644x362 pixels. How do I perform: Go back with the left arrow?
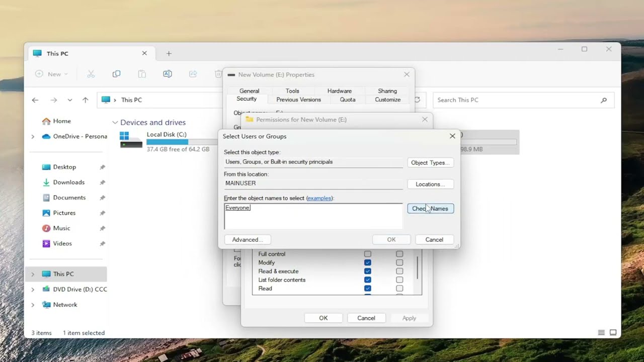(35, 100)
